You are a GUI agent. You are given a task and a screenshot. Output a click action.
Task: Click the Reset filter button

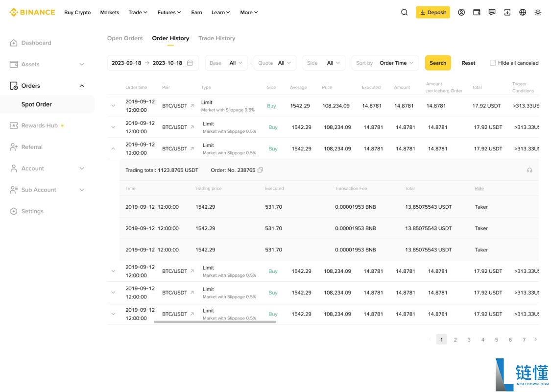click(468, 63)
